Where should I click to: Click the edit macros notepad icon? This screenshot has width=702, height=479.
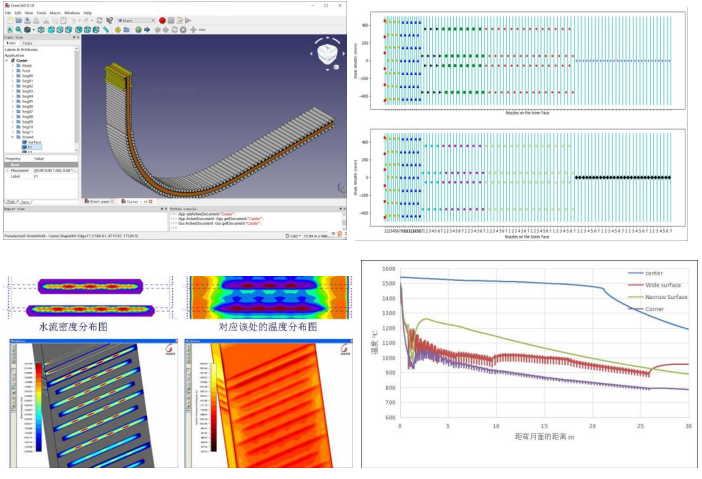[180, 21]
